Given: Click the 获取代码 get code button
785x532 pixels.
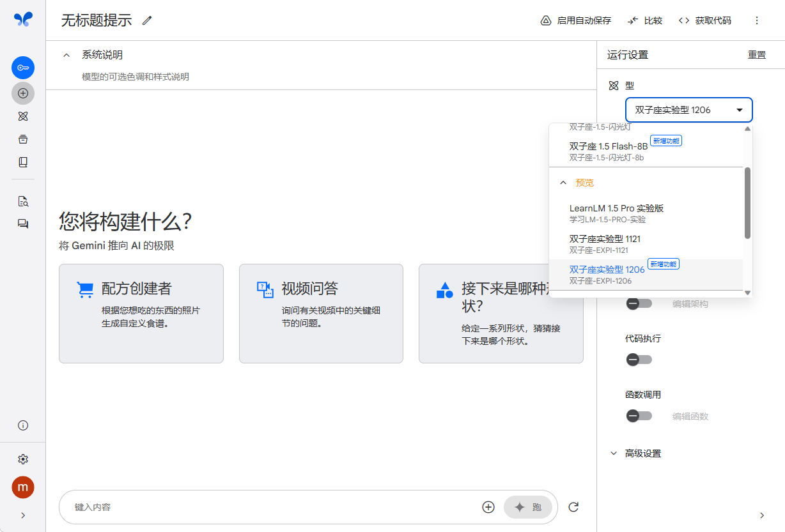Looking at the screenshot, I should (x=705, y=20).
